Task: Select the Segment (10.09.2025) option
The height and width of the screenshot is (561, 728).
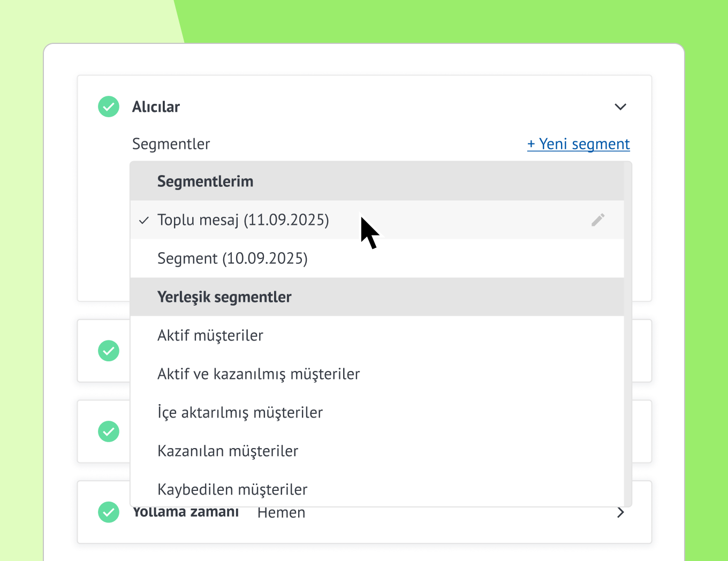Action: [232, 259]
